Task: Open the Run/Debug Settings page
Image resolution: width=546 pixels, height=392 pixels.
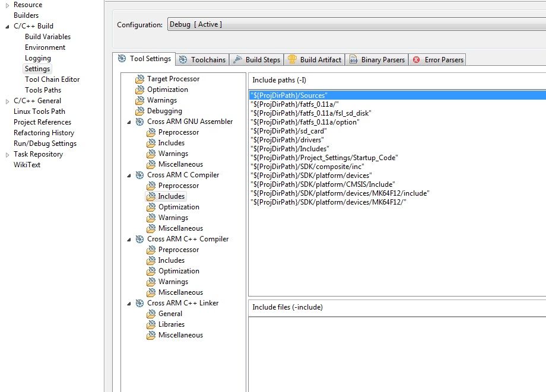Action: click(45, 144)
